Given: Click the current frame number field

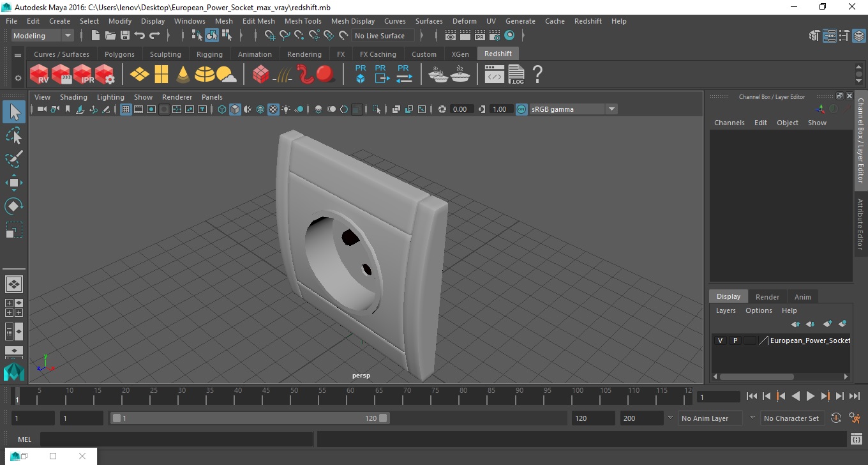Looking at the screenshot, I should pos(719,397).
